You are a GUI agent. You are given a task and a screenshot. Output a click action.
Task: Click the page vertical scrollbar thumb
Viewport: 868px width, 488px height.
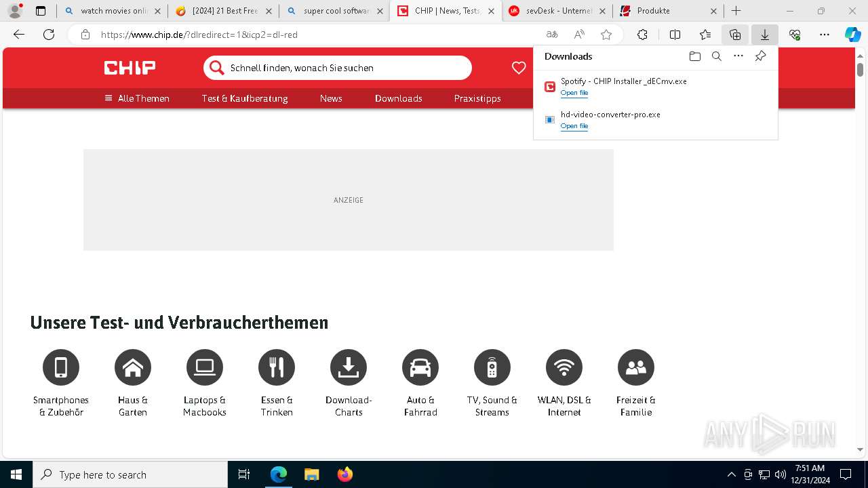tap(860, 69)
